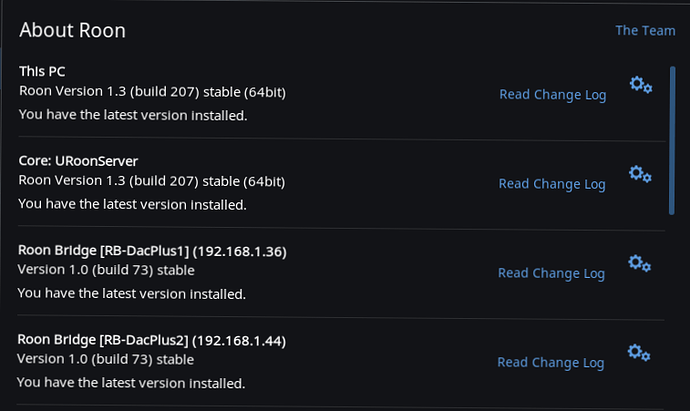
Task: Open the gear settings for RB-DacPlus1 bridge
Action: pos(639,263)
